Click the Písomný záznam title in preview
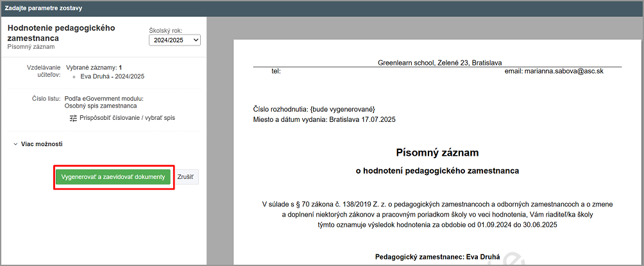The height and width of the screenshot is (266, 644). click(x=438, y=153)
